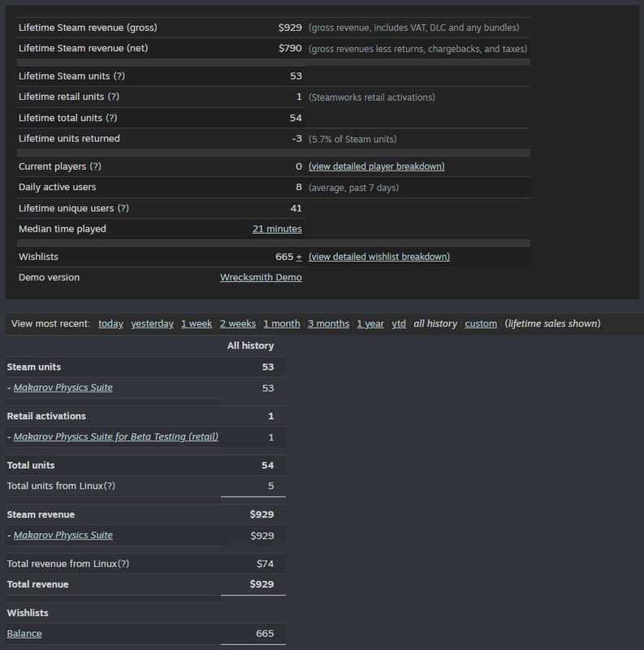
Task: Select the ytd time range
Action: point(399,323)
